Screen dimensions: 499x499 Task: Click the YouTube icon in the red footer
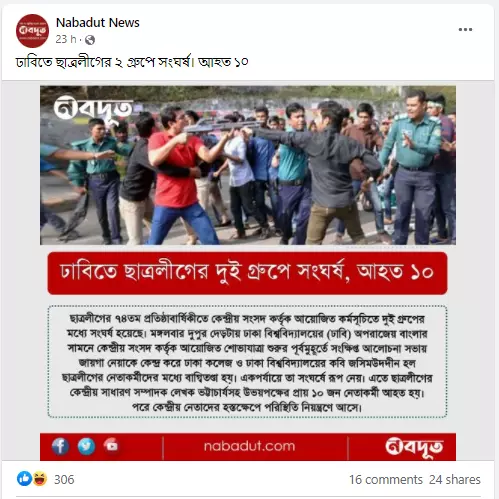click(x=111, y=446)
